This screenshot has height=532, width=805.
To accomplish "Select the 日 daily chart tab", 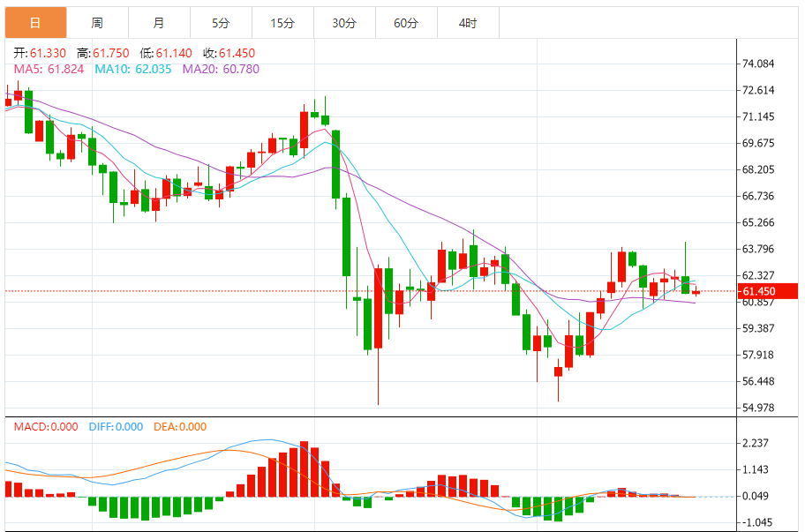I will tap(35, 23).
